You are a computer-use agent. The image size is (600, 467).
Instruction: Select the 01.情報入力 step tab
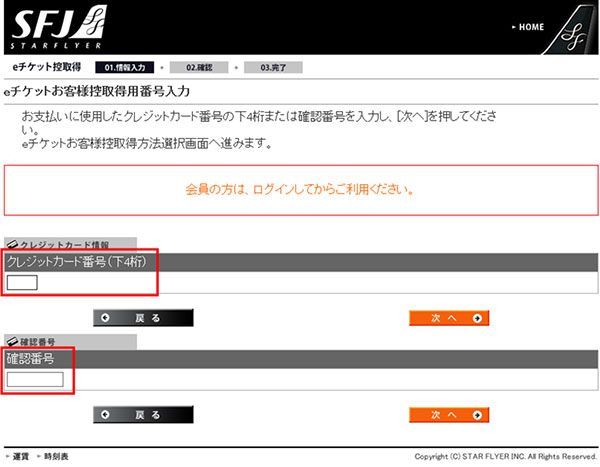click(125, 68)
